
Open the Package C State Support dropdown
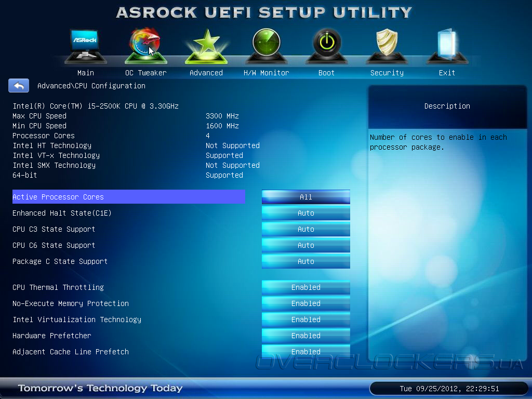(x=305, y=261)
